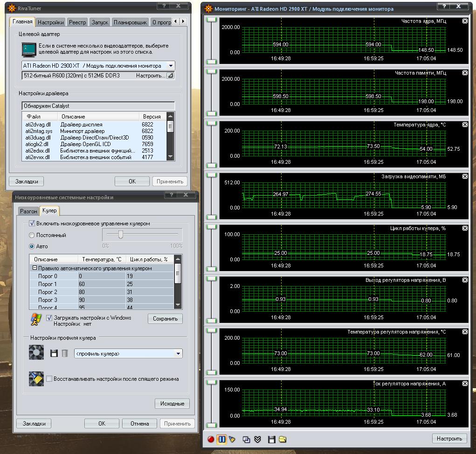
Task: Toggle the pause monitoring button
Action: 222,440
